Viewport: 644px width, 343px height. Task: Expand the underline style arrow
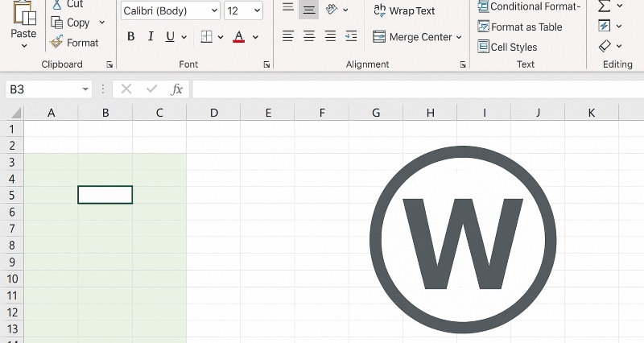184,37
